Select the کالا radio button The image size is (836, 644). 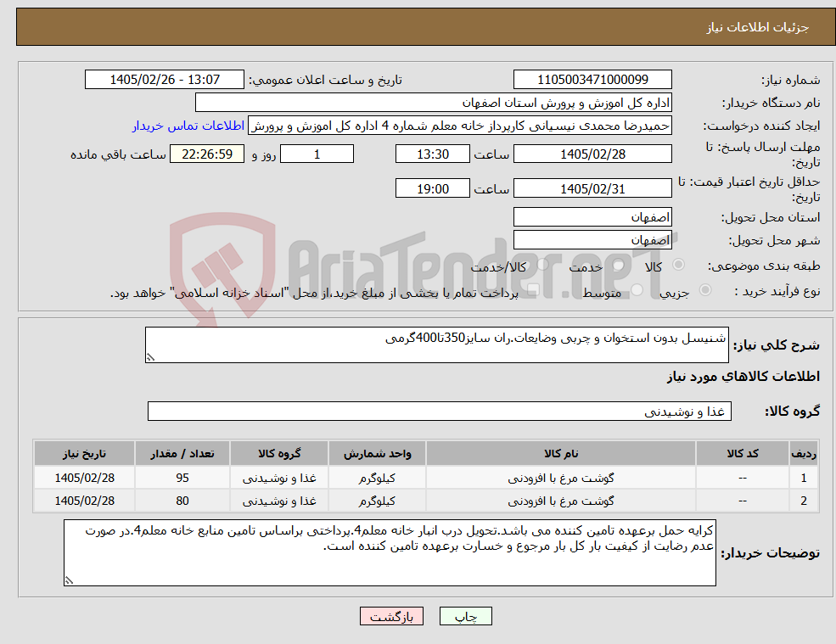click(679, 265)
